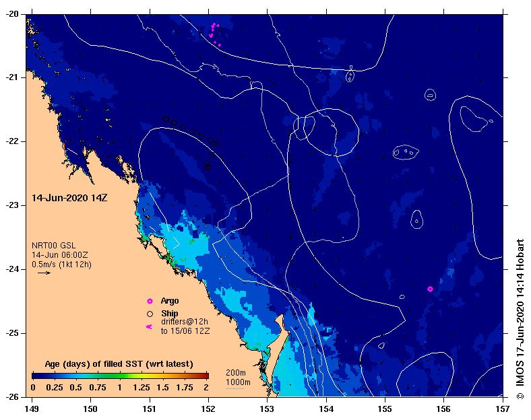Click the '156' longitude axis label

[x=443, y=409]
